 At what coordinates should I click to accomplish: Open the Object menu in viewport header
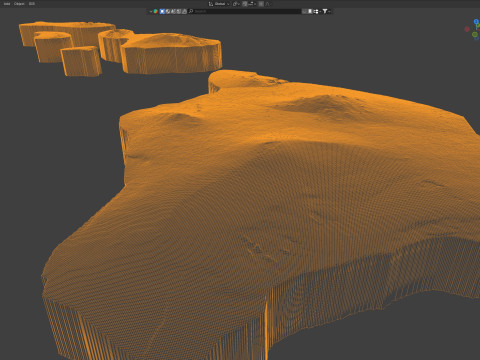coord(19,4)
